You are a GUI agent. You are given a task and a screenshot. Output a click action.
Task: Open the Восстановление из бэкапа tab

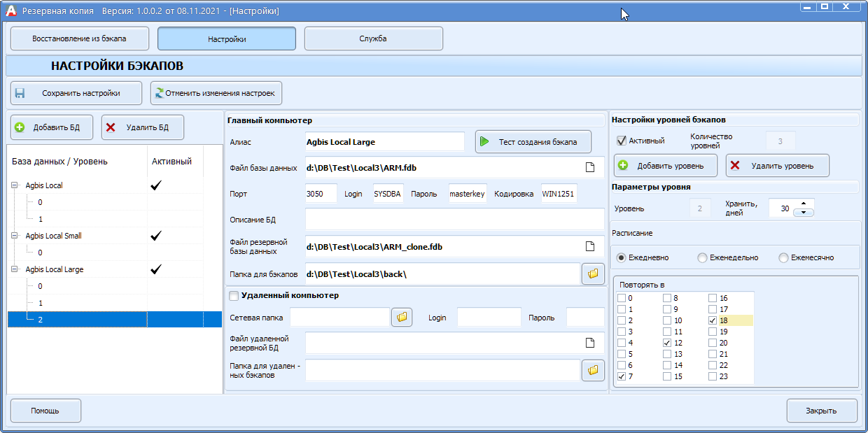tap(80, 38)
